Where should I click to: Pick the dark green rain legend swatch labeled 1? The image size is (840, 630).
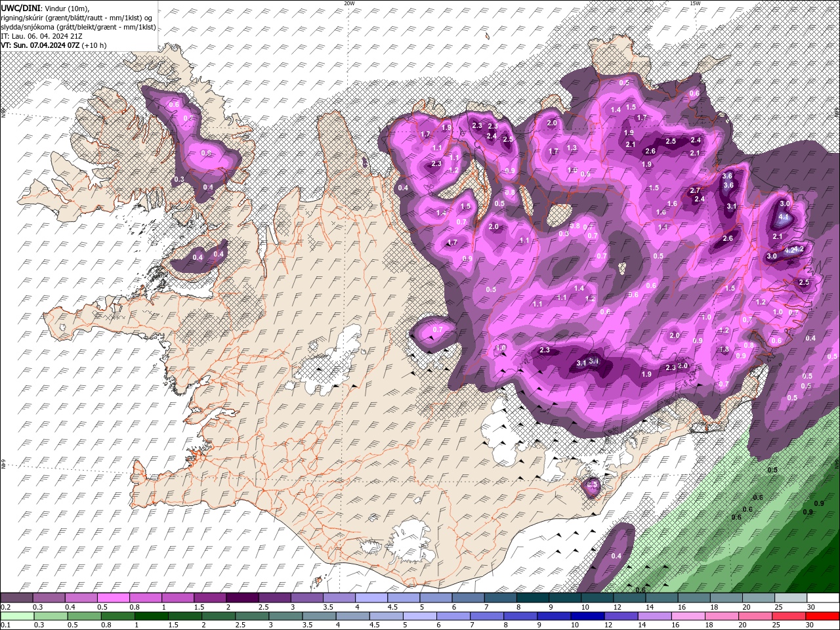pyautogui.click(x=151, y=616)
